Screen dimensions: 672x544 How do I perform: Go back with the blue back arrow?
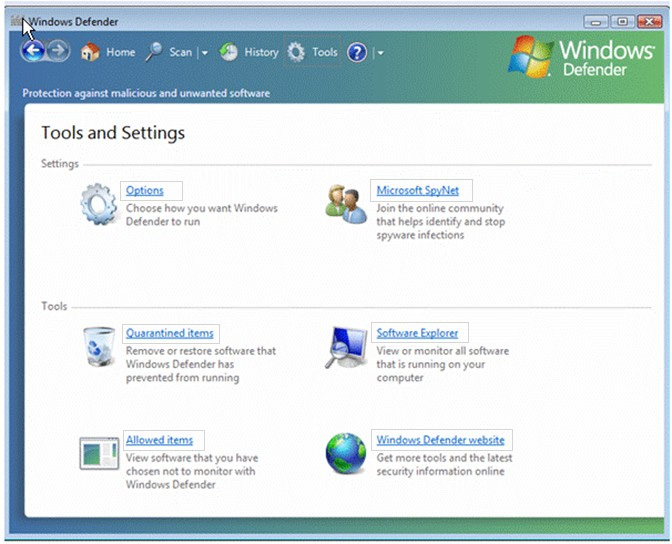[x=33, y=51]
